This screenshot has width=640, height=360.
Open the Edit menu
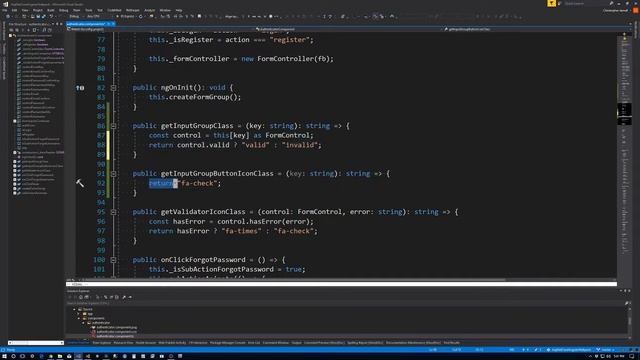coord(14,10)
